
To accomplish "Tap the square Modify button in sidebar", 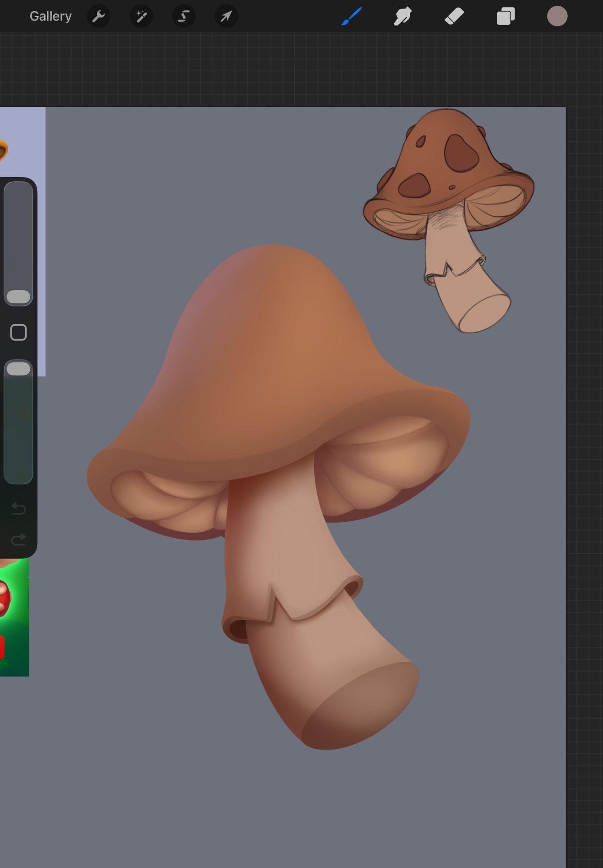I will [x=19, y=332].
